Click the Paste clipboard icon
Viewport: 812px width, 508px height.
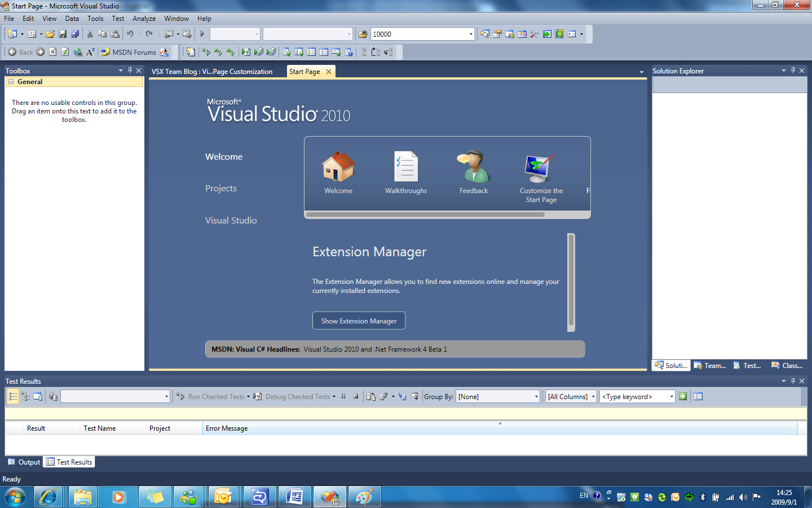click(115, 34)
